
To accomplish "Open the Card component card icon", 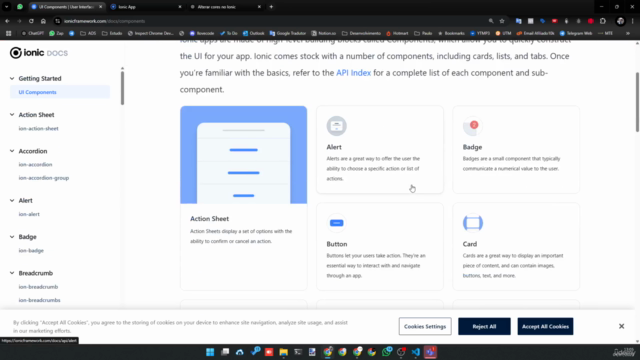I will pos(473,223).
